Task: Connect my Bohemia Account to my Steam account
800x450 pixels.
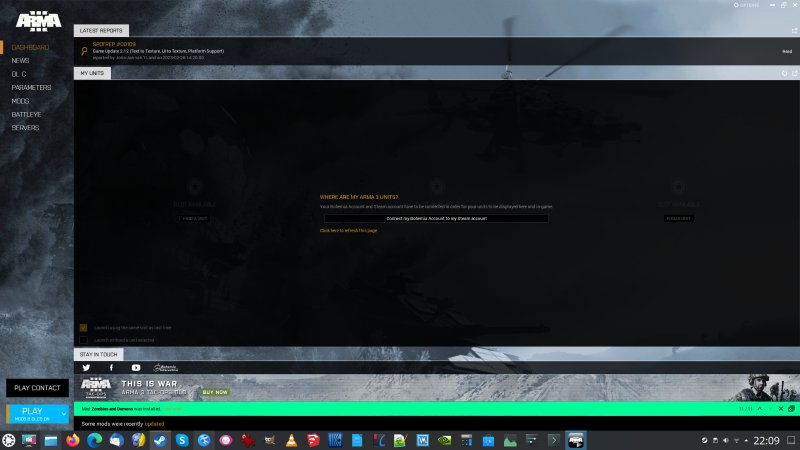Action: pyautogui.click(x=436, y=218)
